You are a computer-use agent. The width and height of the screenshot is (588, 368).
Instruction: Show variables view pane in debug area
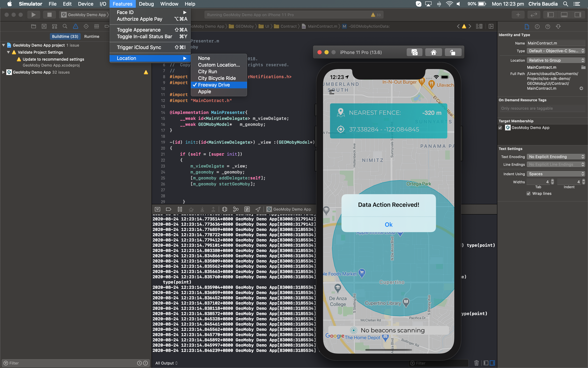pos(486,363)
